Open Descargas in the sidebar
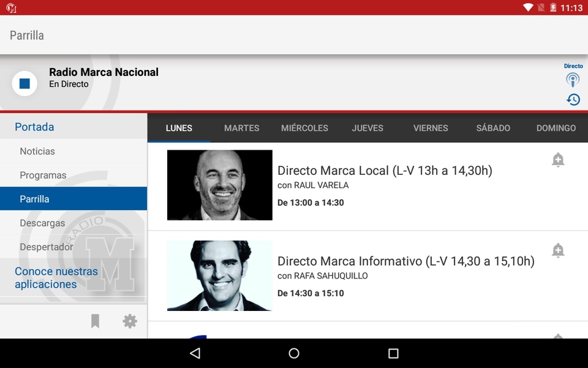 [x=73, y=223]
